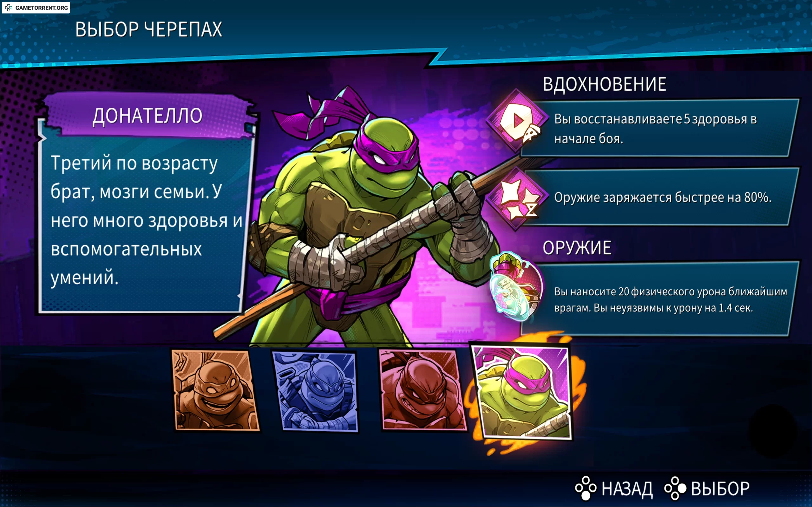The height and width of the screenshot is (507, 812).
Task: Select the blue Leonardo portrait
Action: point(315,391)
